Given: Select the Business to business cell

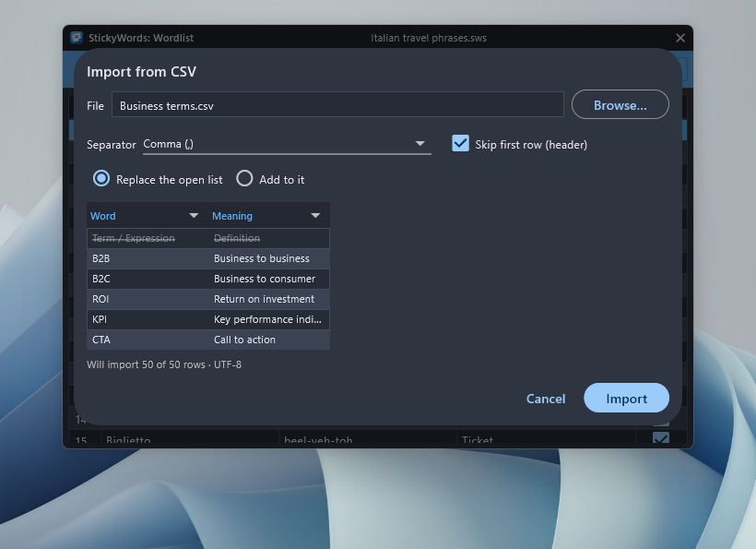Looking at the screenshot, I should point(269,258).
